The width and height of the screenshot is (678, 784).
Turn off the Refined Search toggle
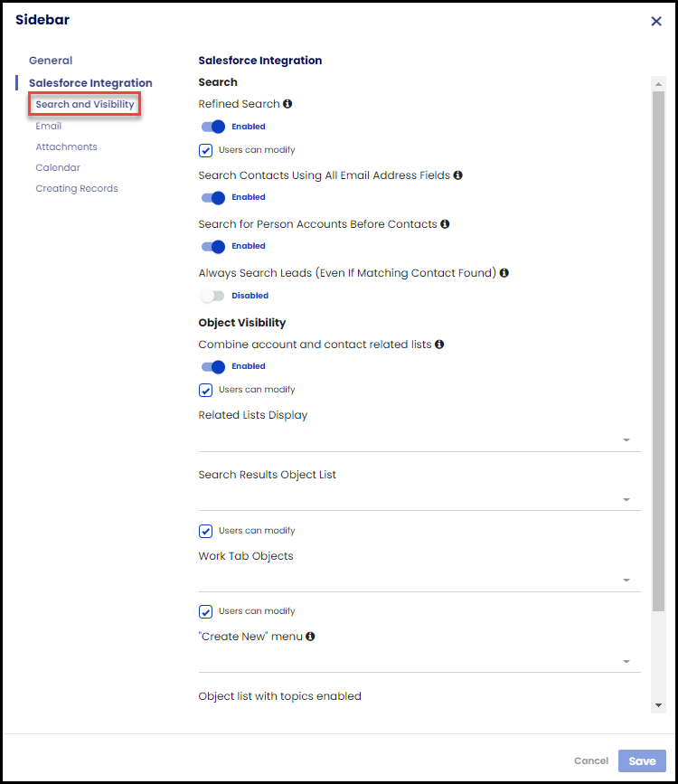[213, 127]
